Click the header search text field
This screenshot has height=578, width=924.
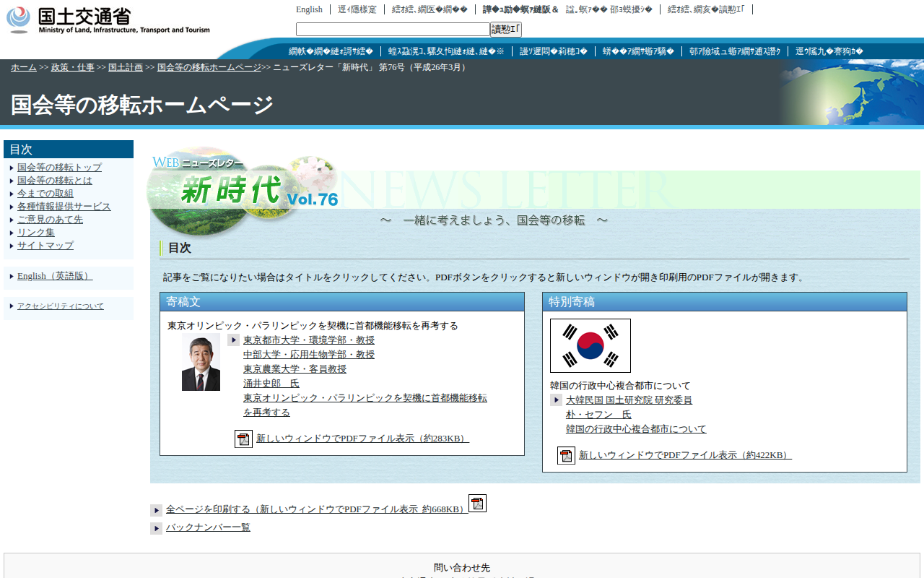coord(393,30)
